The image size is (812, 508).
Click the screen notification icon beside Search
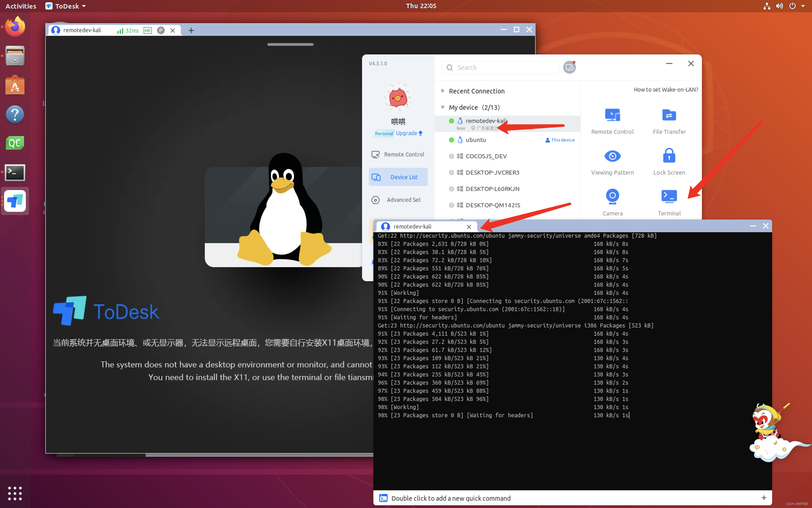click(569, 68)
